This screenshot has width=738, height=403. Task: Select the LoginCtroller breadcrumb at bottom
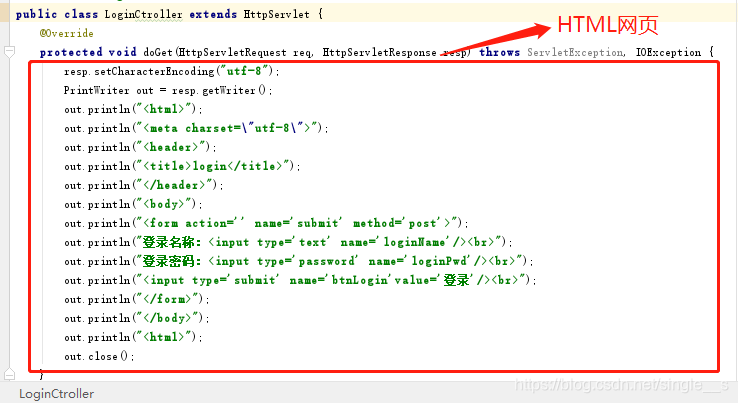click(56, 394)
